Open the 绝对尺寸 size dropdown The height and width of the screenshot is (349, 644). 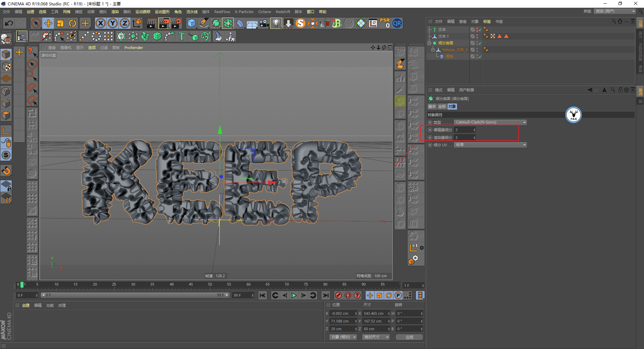376,337
